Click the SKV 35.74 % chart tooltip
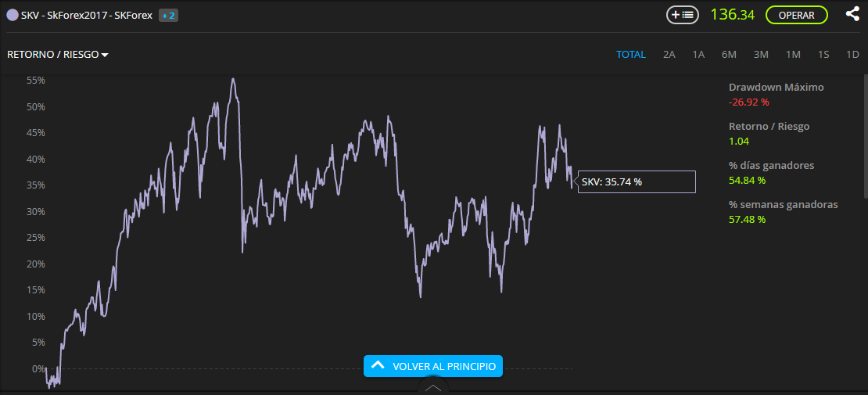Screen dimensions: 868x395 [x=637, y=181]
